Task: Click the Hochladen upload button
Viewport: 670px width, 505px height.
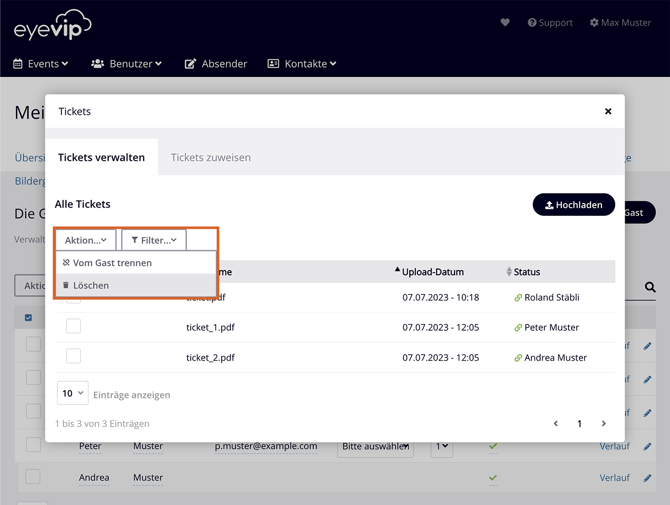Action: pos(574,205)
